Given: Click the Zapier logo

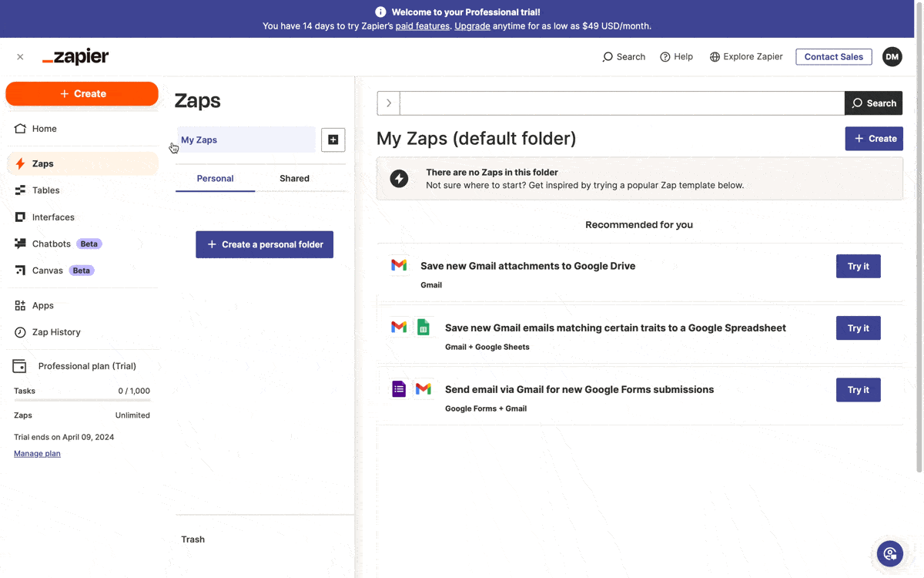Looking at the screenshot, I should point(75,57).
